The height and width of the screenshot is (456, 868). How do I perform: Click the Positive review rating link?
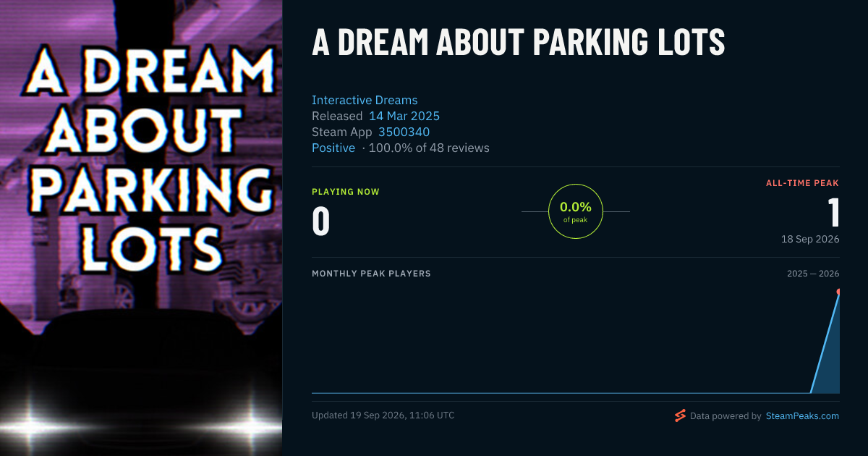click(x=333, y=148)
